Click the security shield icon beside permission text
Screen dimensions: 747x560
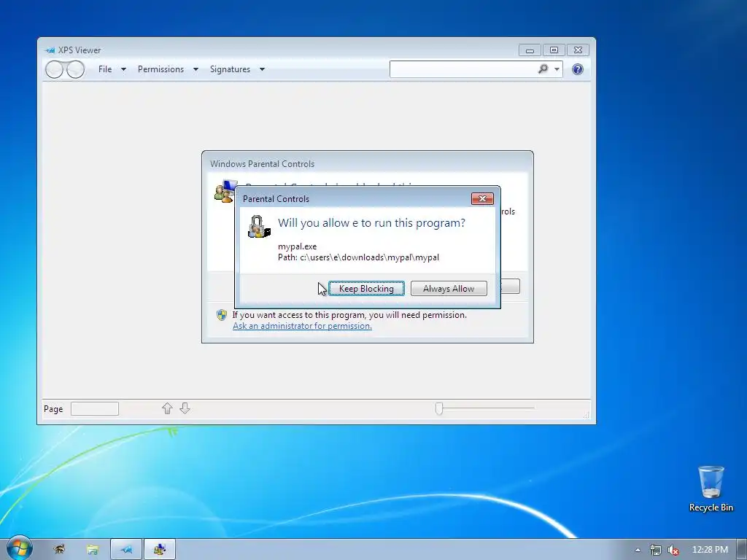[x=222, y=315]
